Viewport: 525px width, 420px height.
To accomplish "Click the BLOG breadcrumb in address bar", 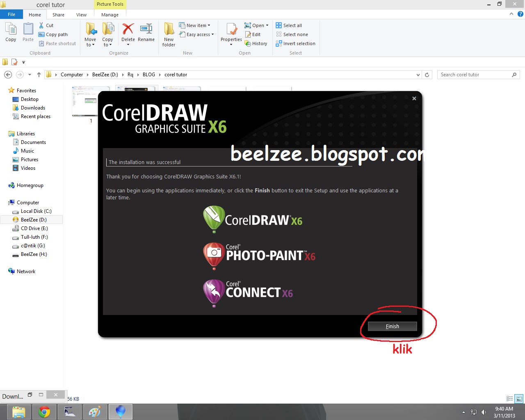I will coord(149,75).
